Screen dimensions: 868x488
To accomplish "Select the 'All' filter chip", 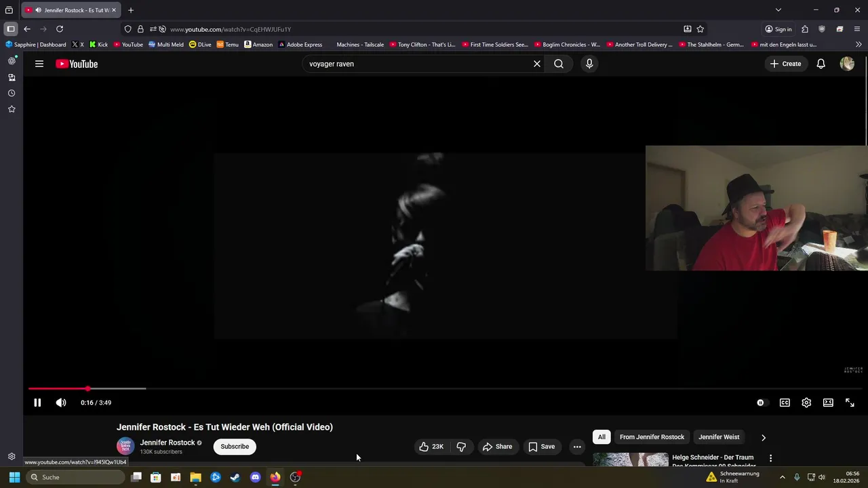I will [601, 437].
